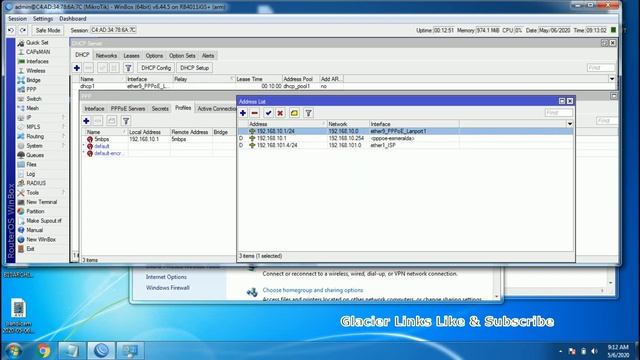Open Log in sidebar
Image resolution: width=640 pixels, height=360 pixels.
(x=30, y=174)
